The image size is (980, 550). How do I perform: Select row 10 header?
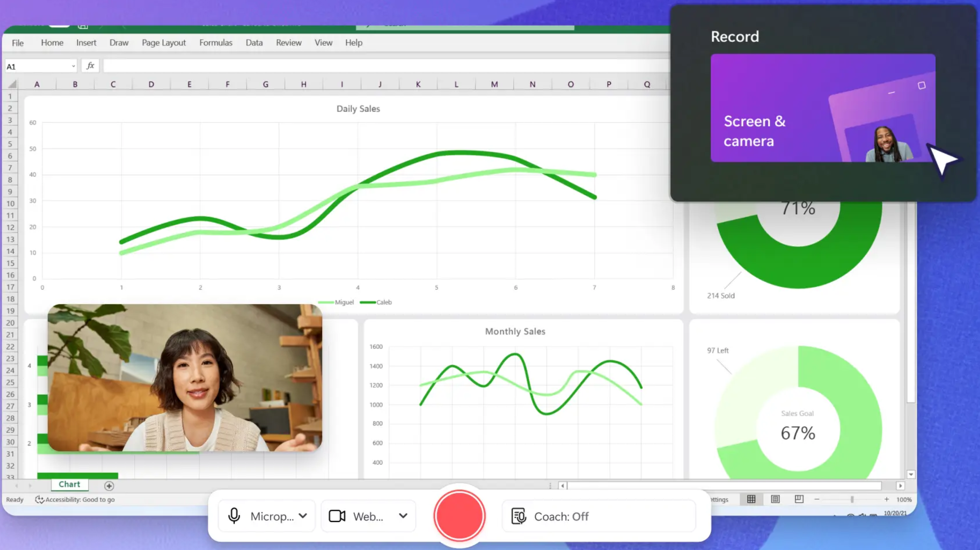tap(10, 204)
